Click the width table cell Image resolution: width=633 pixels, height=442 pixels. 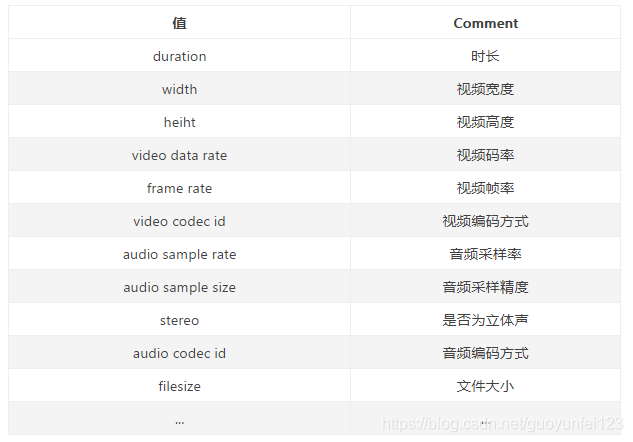point(179,89)
